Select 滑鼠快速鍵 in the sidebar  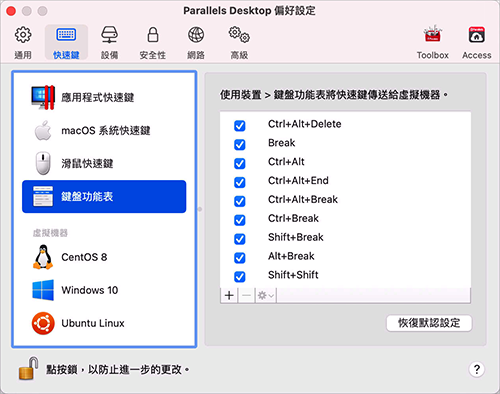[x=104, y=163]
